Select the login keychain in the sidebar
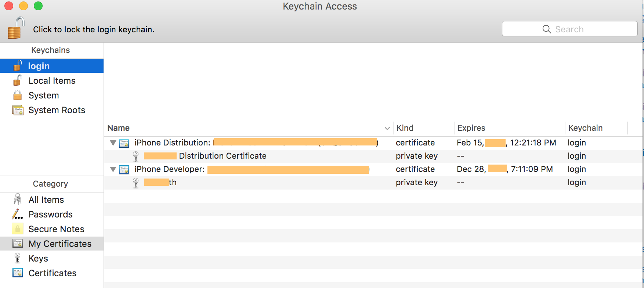Screen dimensions: 644x288 [39, 66]
